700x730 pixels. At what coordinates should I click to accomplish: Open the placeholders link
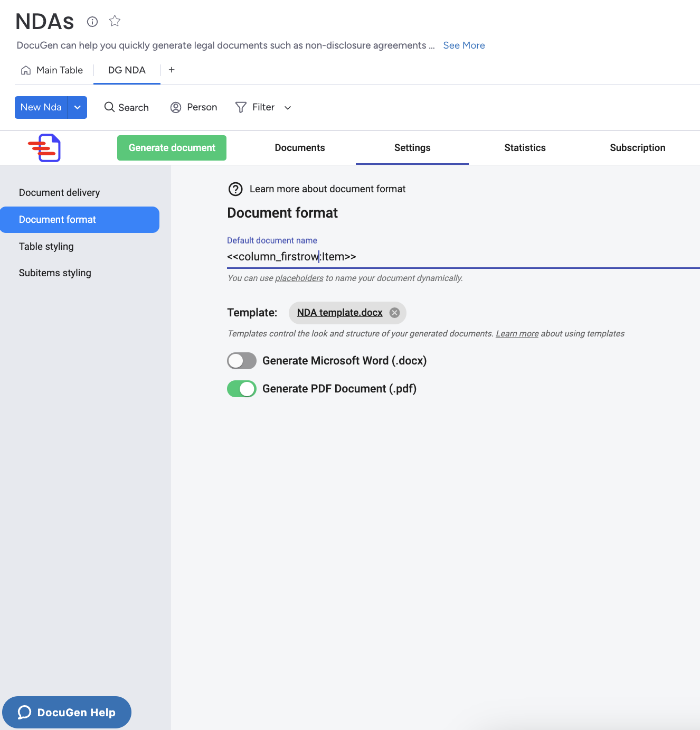coord(299,278)
